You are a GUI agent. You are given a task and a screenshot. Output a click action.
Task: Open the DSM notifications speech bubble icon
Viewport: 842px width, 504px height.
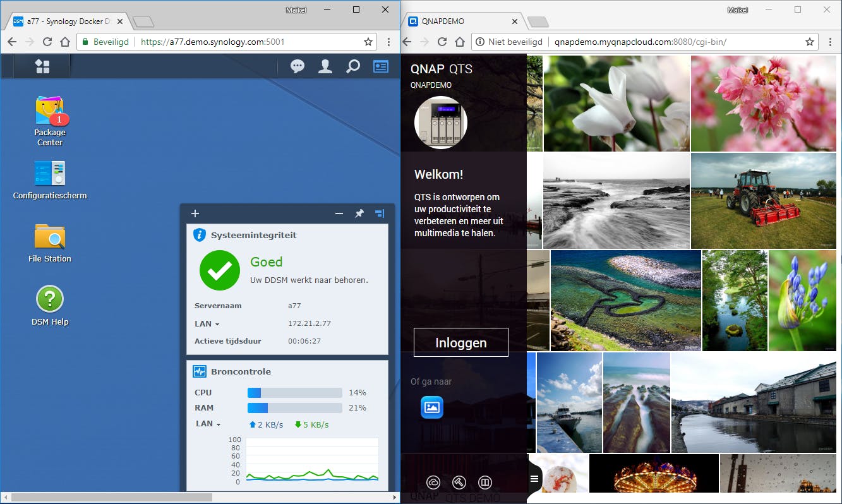pos(298,66)
